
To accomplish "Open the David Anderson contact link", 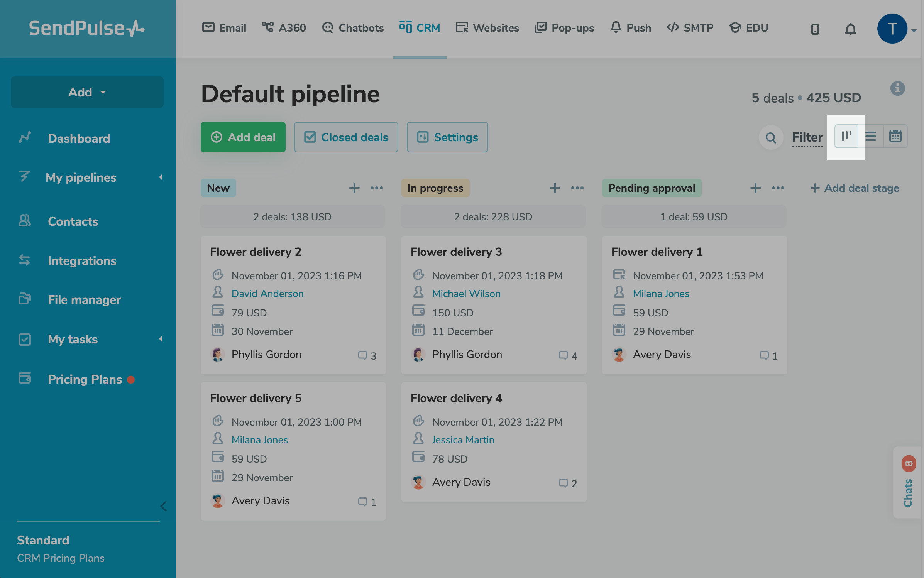I will (267, 294).
